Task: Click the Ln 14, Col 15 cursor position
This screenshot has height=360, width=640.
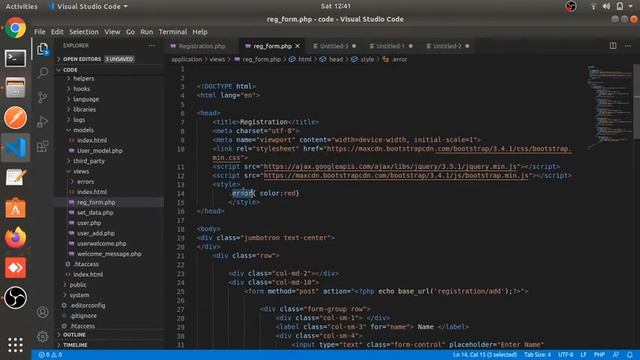Action: 484,355
